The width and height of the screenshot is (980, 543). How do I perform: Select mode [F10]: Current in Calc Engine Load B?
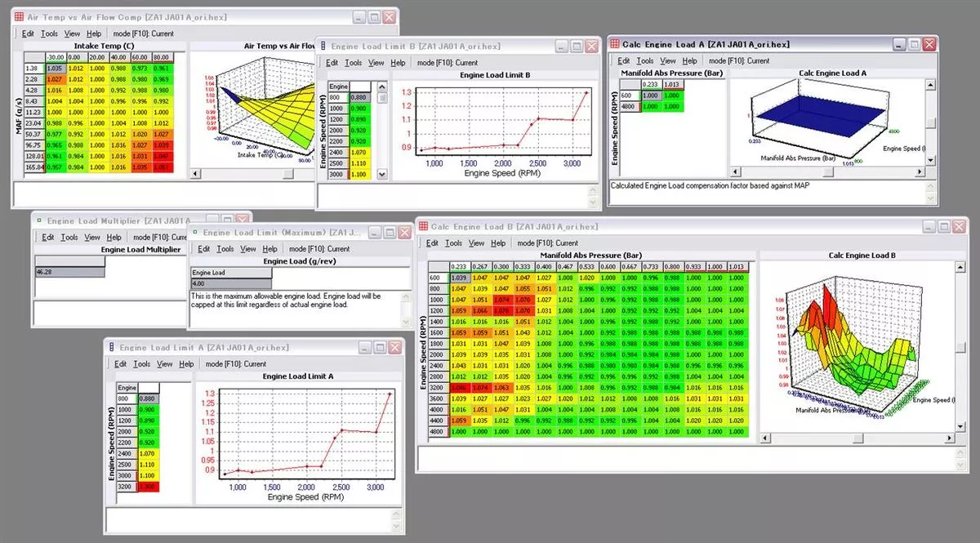[548, 243]
